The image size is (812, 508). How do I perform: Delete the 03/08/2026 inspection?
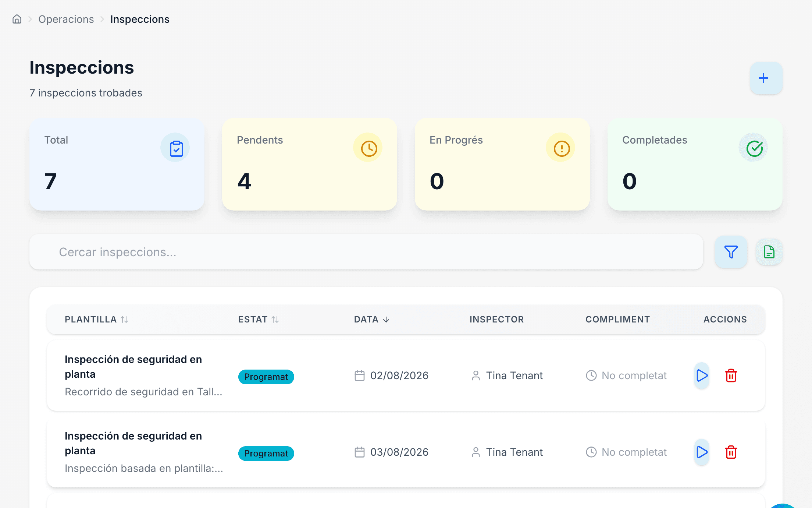(731, 452)
